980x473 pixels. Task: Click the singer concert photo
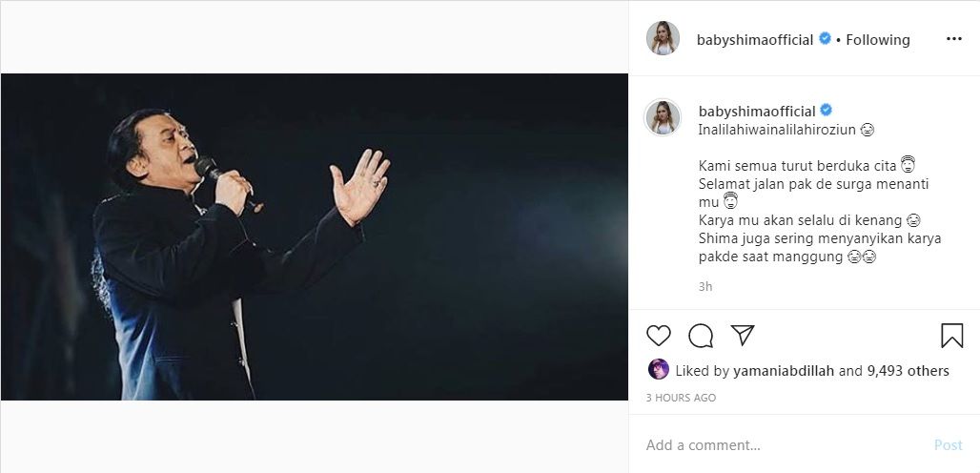[315, 236]
